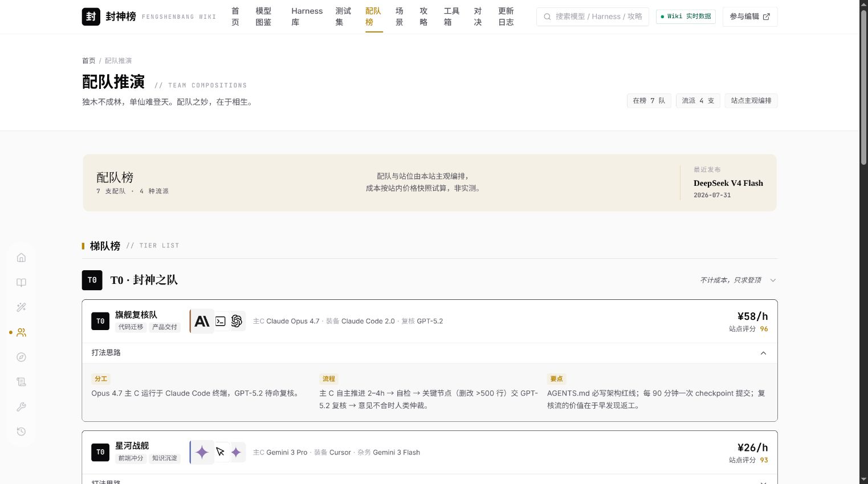The width and height of the screenshot is (868, 484).
Task: Open 对决 navigation item
Action: [x=478, y=17]
